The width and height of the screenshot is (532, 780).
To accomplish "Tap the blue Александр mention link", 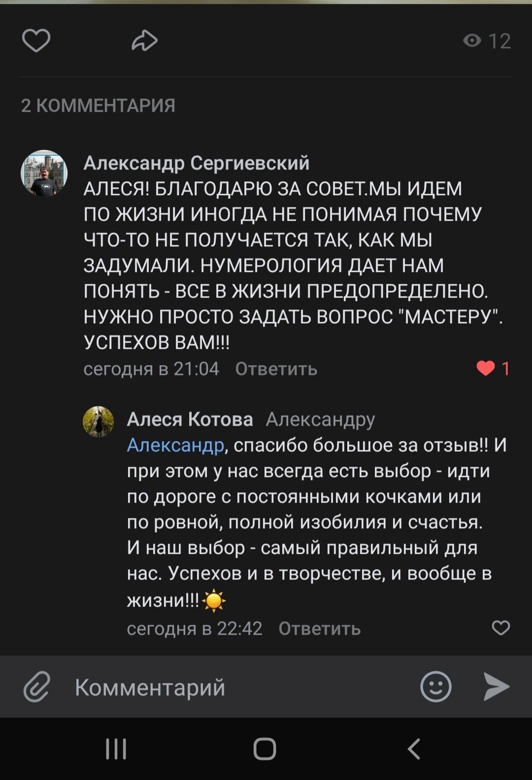I will coord(175,445).
